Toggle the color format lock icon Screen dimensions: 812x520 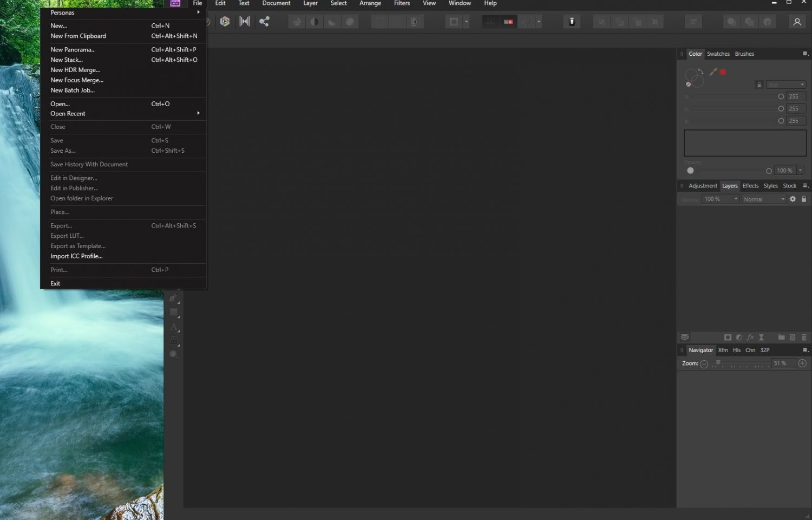[x=759, y=84]
